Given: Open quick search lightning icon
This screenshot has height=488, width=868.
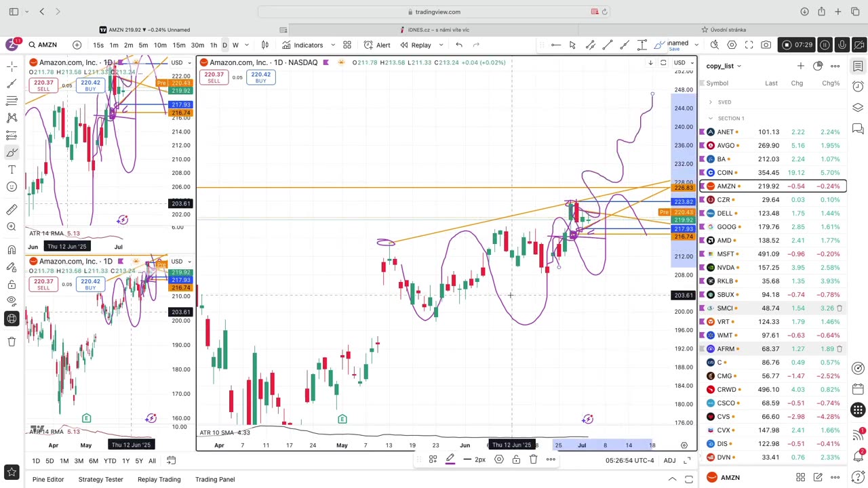Looking at the screenshot, I should click(x=714, y=45).
